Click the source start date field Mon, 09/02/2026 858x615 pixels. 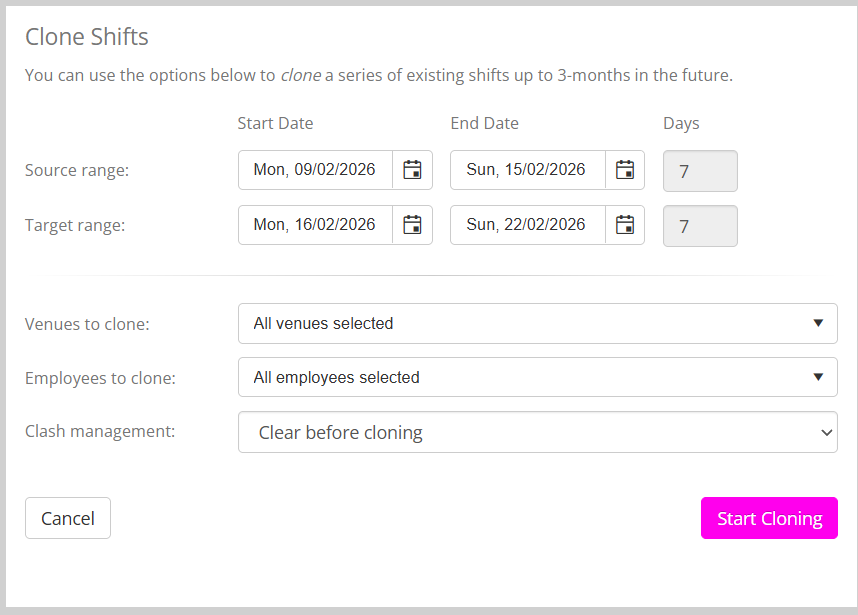pos(315,170)
